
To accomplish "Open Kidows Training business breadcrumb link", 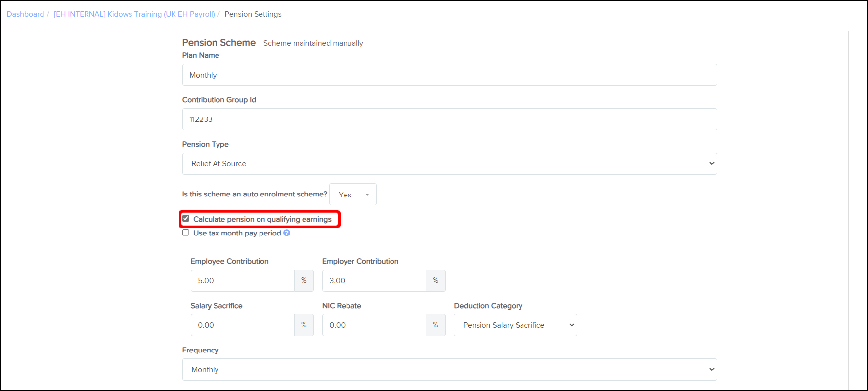I will [x=134, y=14].
